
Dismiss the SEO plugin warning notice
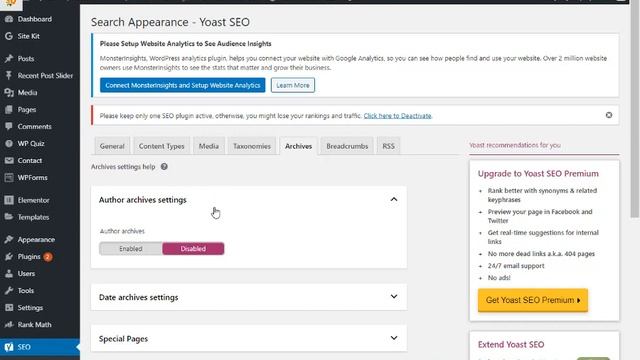[609, 115]
